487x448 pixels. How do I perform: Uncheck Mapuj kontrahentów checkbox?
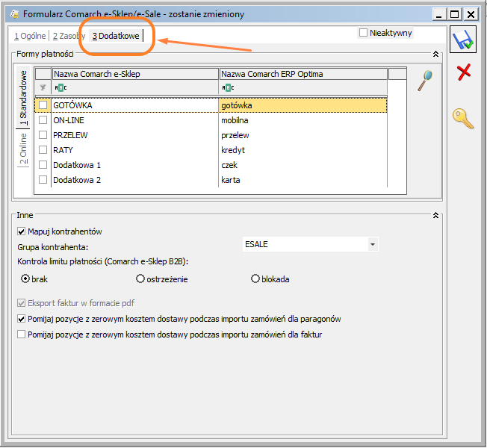coord(21,231)
